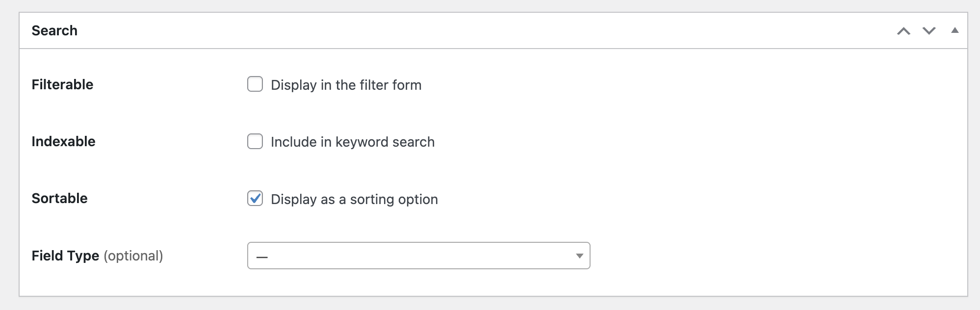Image resolution: width=980 pixels, height=310 pixels.
Task: Enable the Filterable checkbox
Action: pyautogui.click(x=255, y=84)
